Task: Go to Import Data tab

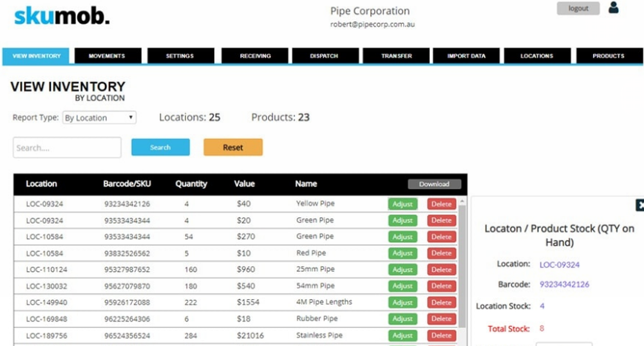Action: [466, 56]
